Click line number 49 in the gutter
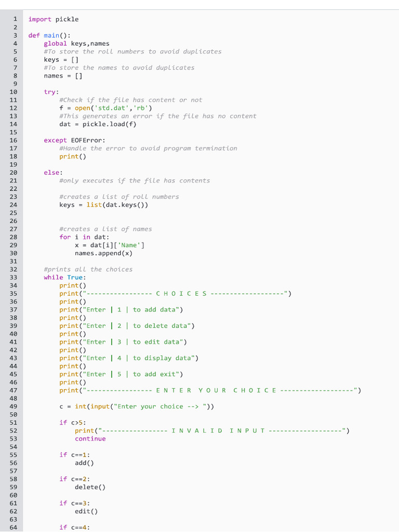Screen dimensions: 399x532 (13, 407)
